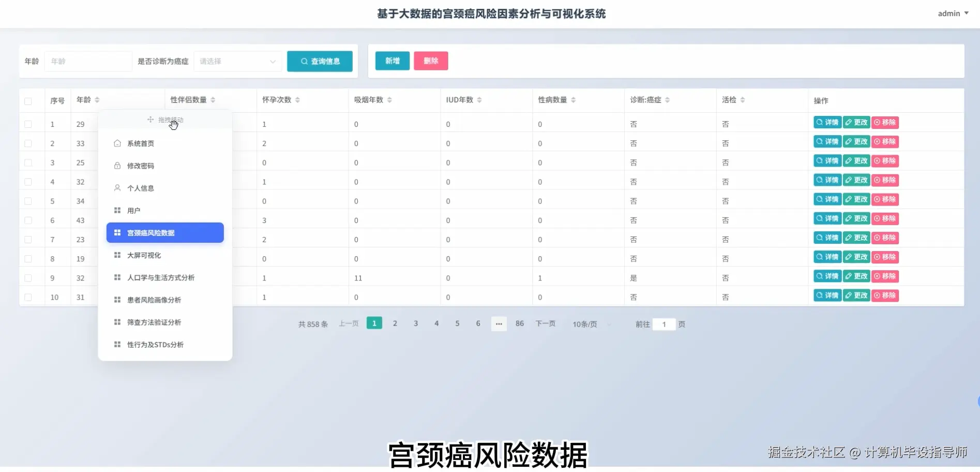Click 移除 button in row 8
The height and width of the screenshot is (472, 980).
(885, 257)
